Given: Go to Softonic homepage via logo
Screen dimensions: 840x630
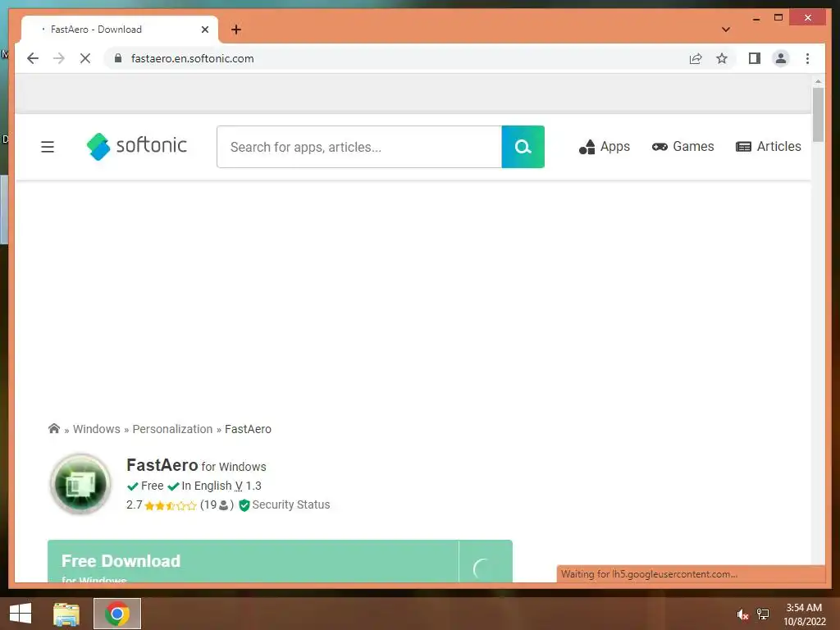Looking at the screenshot, I should (137, 146).
